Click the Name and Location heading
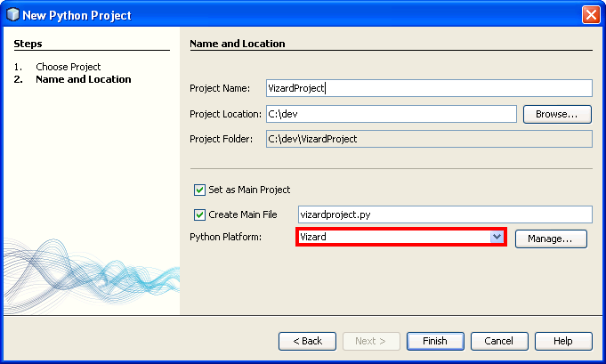This screenshot has width=606, height=364. coord(238,44)
